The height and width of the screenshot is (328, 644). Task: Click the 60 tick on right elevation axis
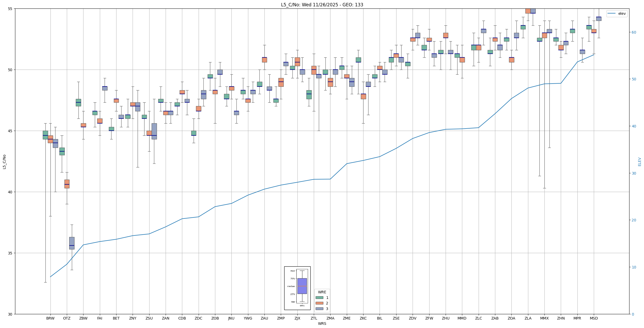coord(634,32)
